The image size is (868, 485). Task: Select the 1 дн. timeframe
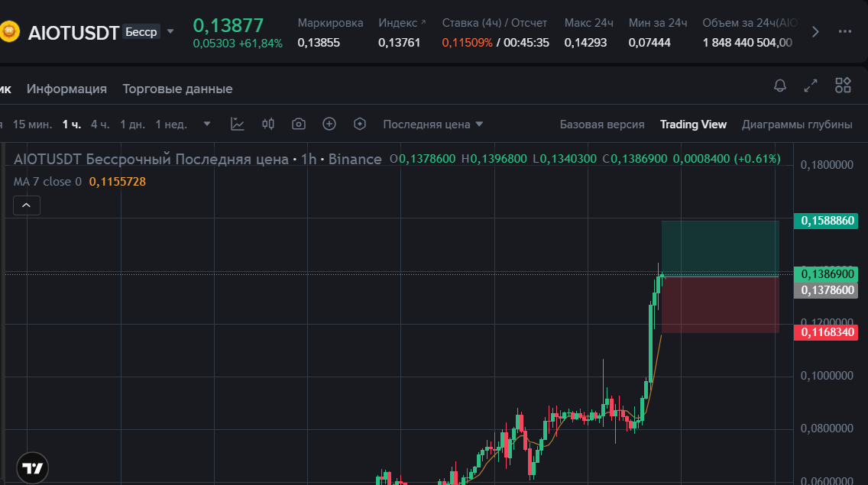[x=132, y=124]
